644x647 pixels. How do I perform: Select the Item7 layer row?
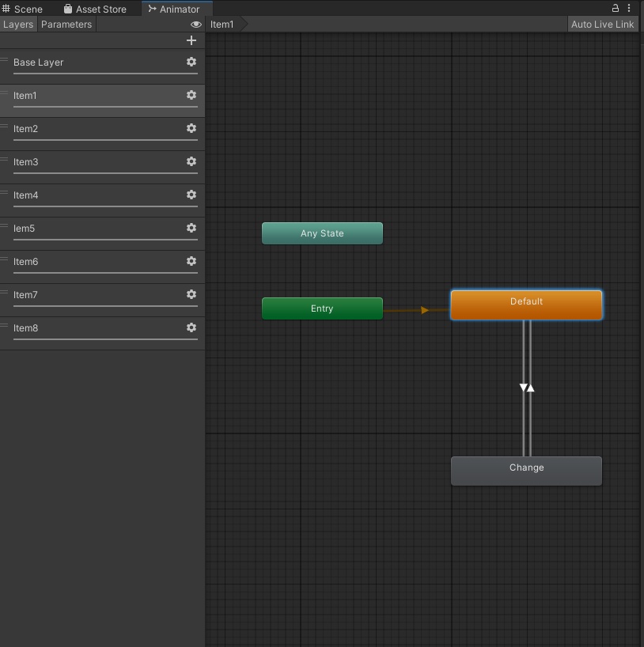[x=102, y=300]
